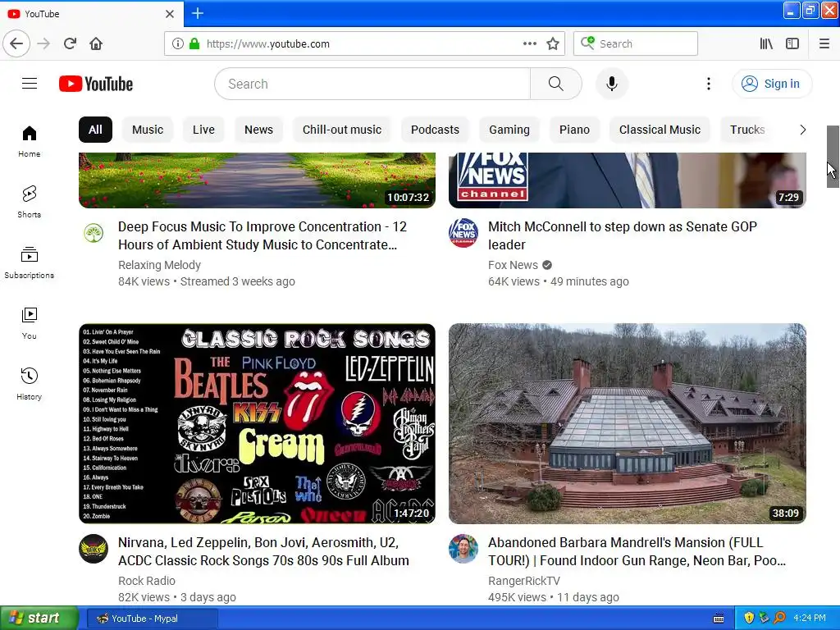Open History from the sidebar
Viewport: 840px width, 630px height.
pos(30,384)
